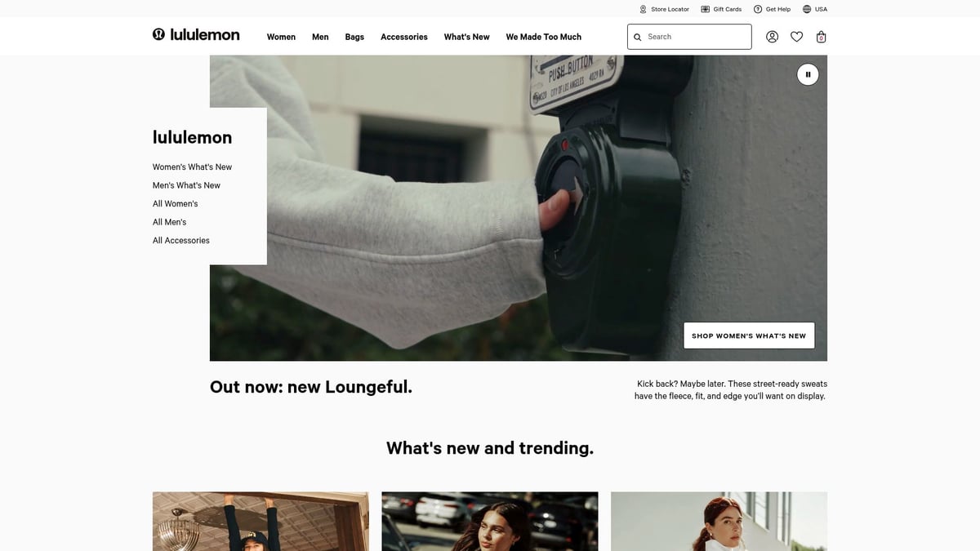Open We Made Too Much menu
Screen dimensions: 980x551
click(544, 37)
